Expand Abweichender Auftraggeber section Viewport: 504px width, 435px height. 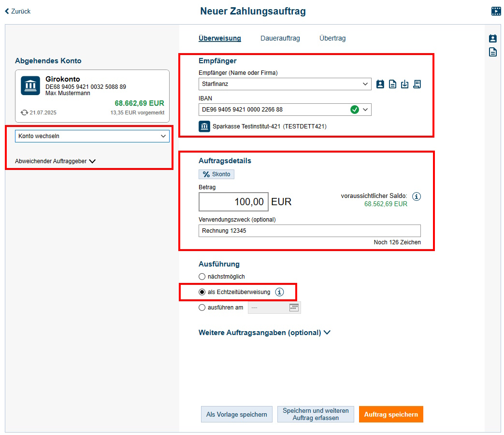click(x=55, y=161)
